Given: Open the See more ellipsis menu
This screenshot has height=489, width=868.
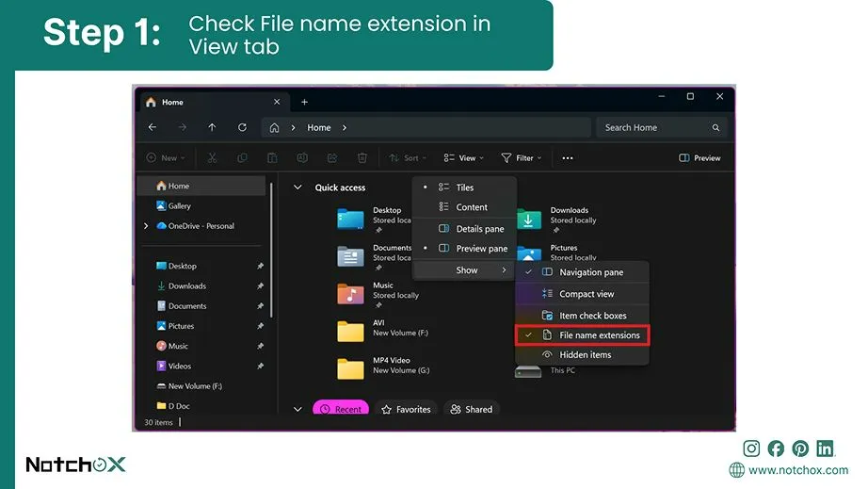Looking at the screenshot, I should (568, 158).
